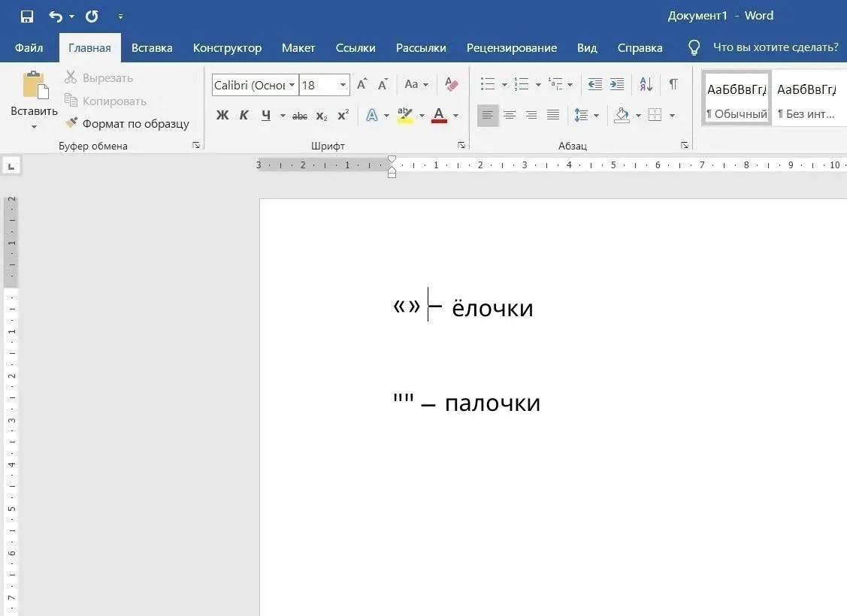Open line spacing dropdown
The height and width of the screenshot is (616, 847).
tap(586, 116)
